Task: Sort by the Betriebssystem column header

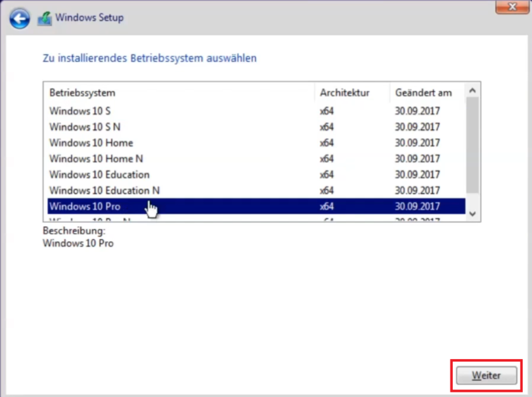Action: pyautogui.click(x=83, y=92)
